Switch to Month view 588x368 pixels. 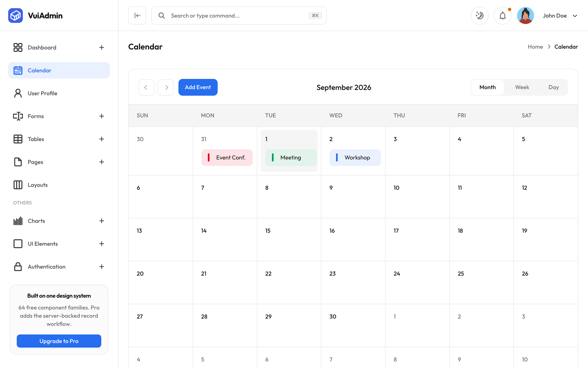(487, 87)
